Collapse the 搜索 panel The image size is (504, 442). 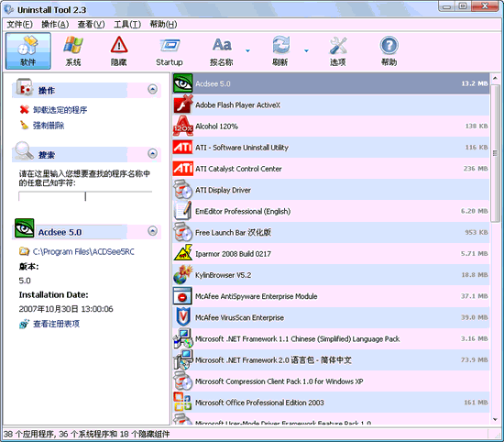click(x=152, y=153)
